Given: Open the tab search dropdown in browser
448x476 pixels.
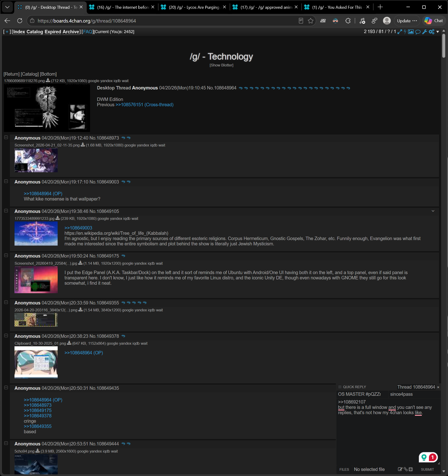Looking at the screenshot, I should tap(7, 7).
